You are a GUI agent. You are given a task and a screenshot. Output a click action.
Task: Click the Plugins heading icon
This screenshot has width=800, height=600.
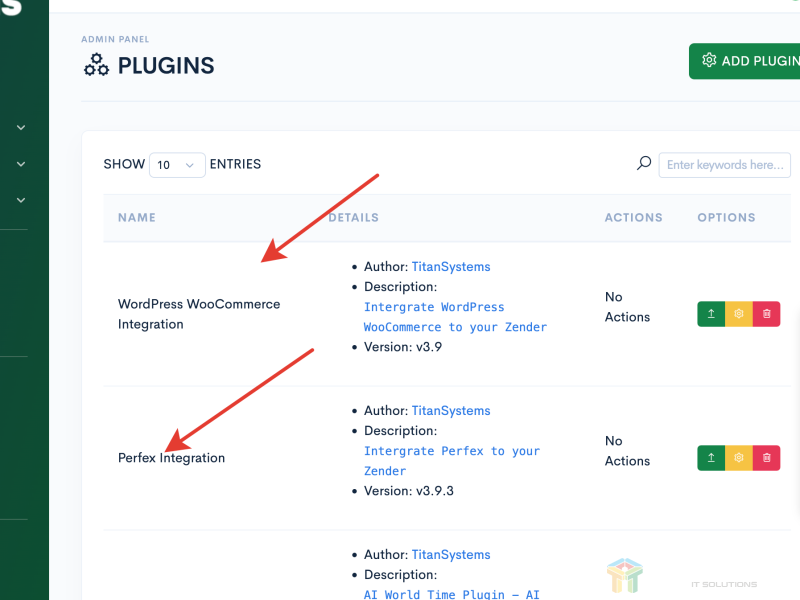(x=96, y=66)
